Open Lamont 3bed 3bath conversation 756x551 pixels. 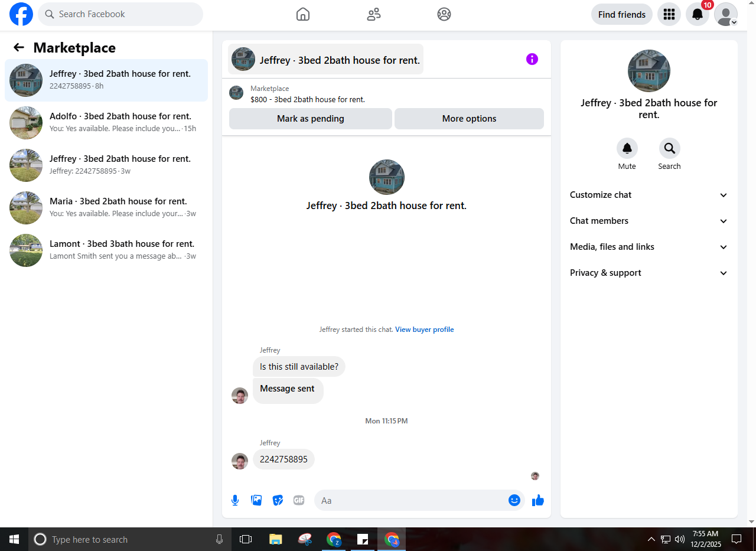pyautogui.click(x=106, y=250)
